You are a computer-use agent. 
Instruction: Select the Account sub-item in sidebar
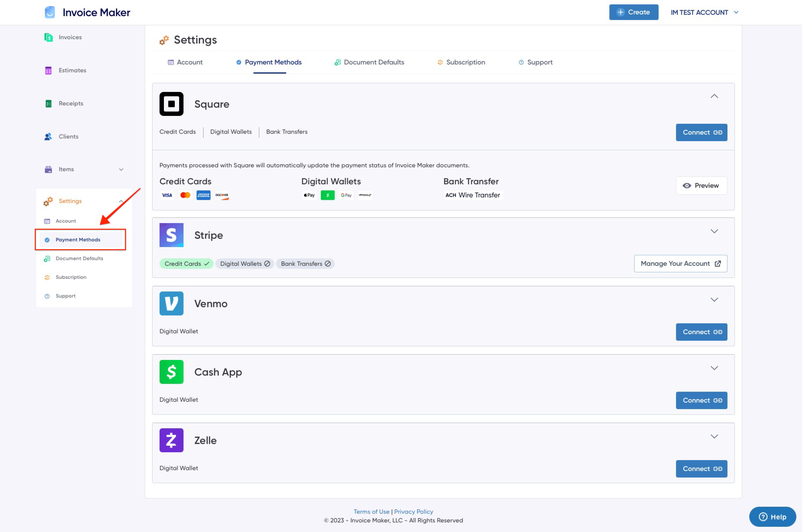tap(65, 221)
